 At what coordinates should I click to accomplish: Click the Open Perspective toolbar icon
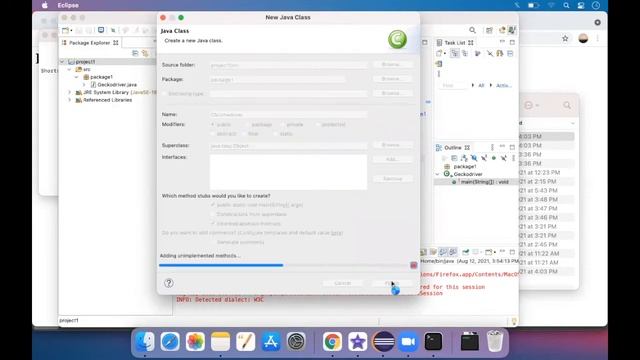click(x=489, y=30)
